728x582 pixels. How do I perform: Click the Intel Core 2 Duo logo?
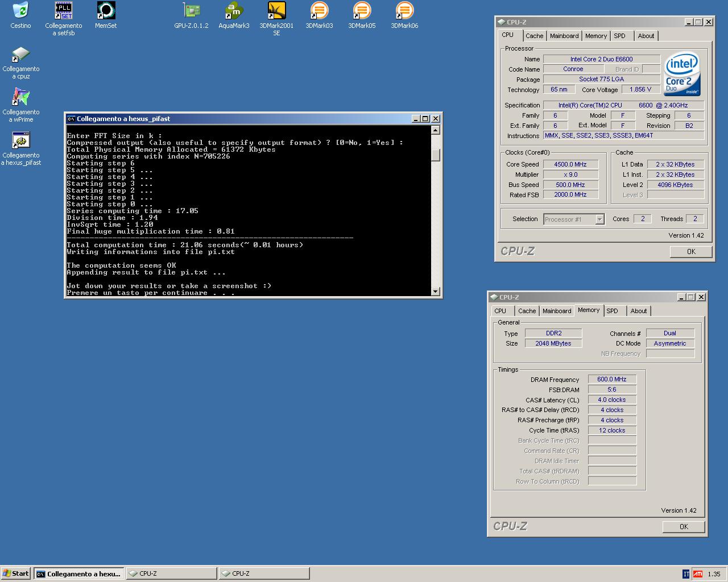[682, 75]
